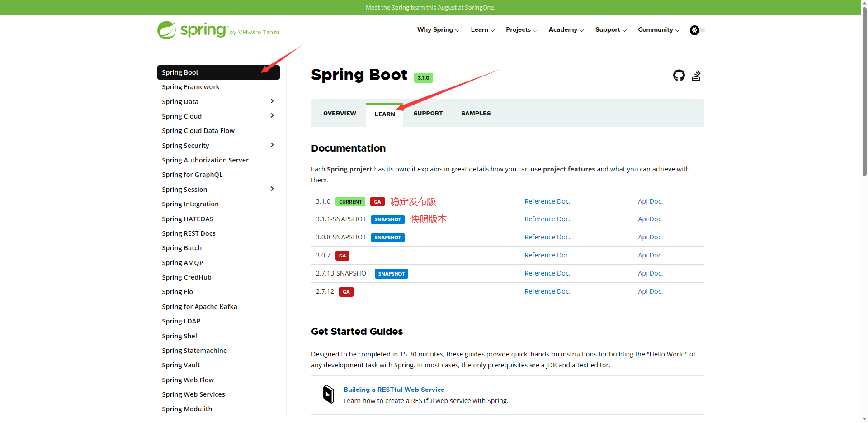Select Spring Framework in the sidebar

[191, 87]
